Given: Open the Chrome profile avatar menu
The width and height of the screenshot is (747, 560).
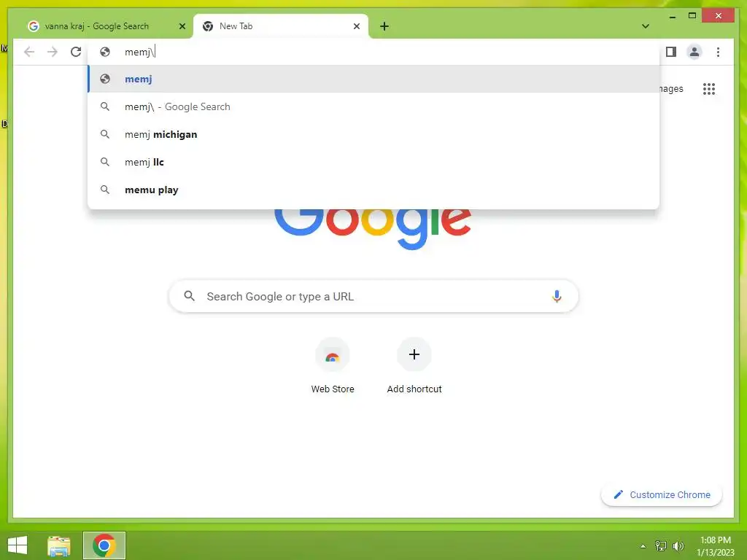Looking at the screenshot, I should (x=694, y=52).
